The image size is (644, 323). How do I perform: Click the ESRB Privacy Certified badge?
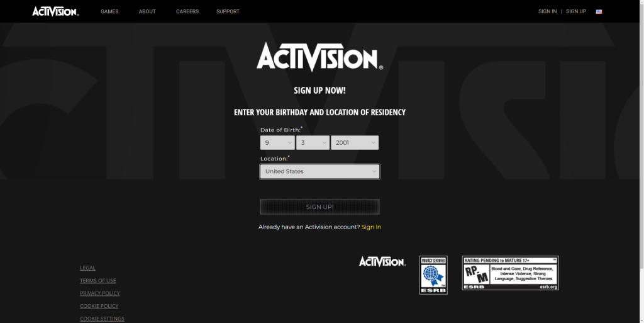point(433,275)
